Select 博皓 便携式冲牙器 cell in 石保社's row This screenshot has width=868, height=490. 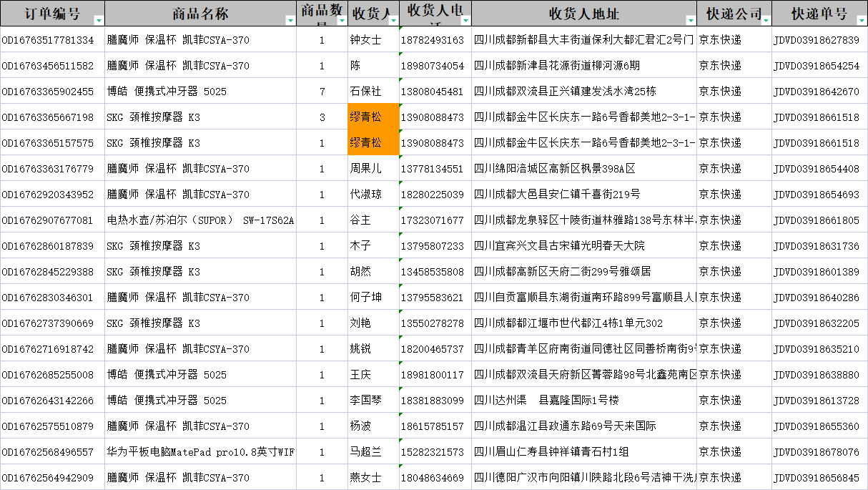click(201, 91)
